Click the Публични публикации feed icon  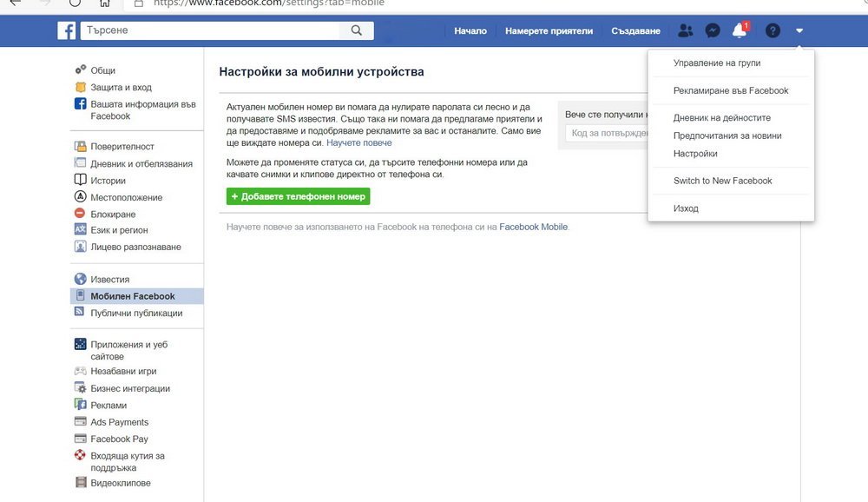pyautogui.click(x=80, y=312)
